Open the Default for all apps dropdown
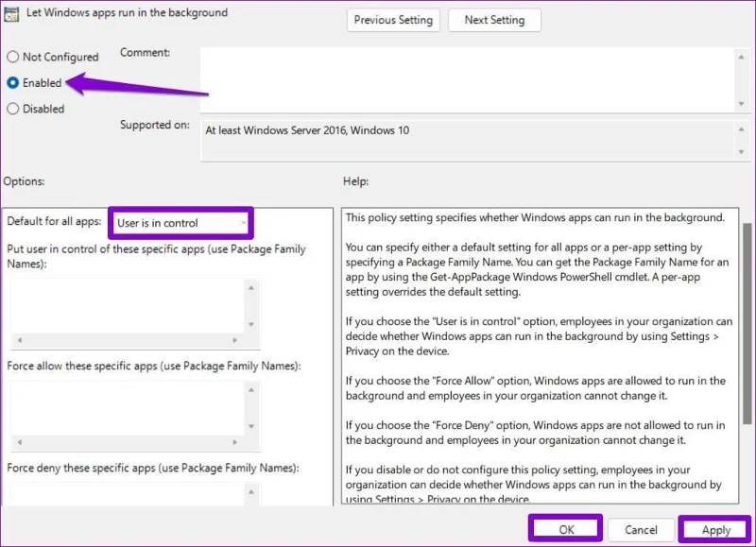The image size is (756, 547). (181, 223)
